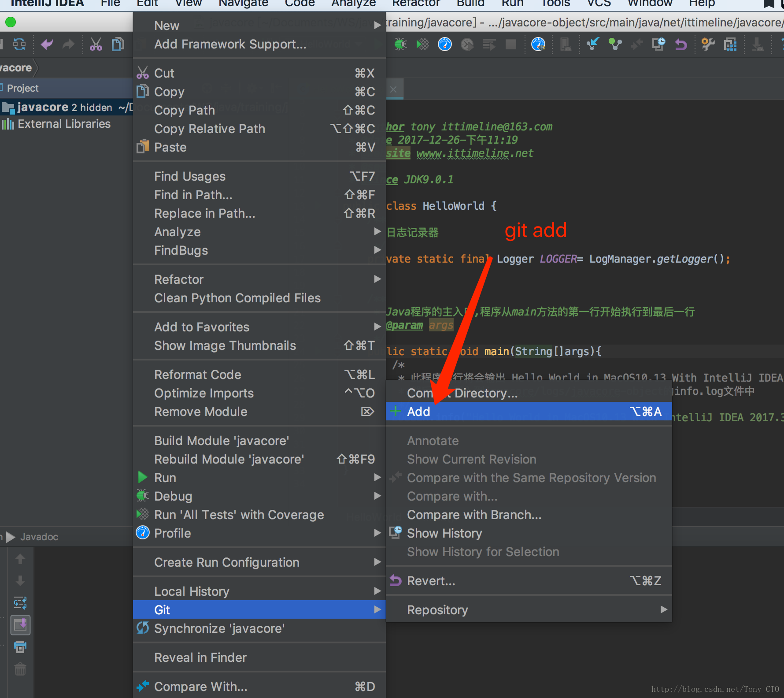This screenshot has height=698, width=784.
Task: Click the SDK download toolbar icon
Action: coord(758,44)
